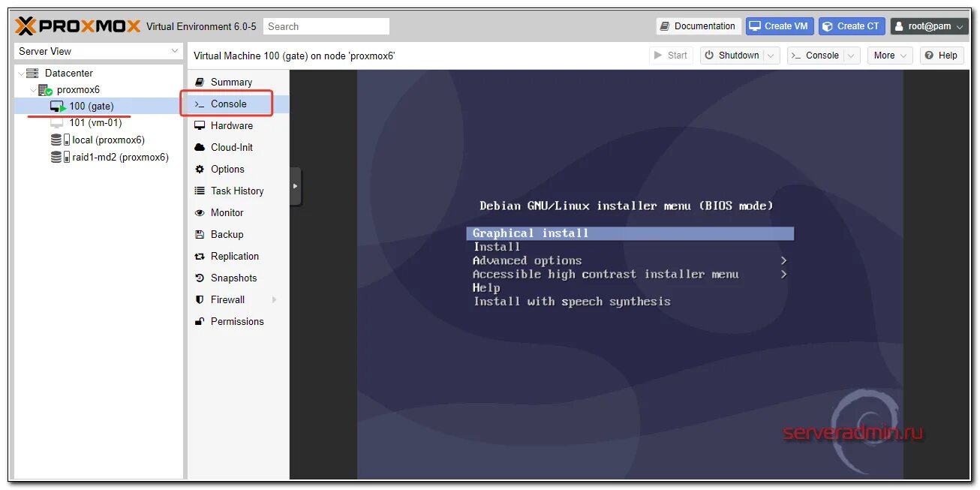Collapse the side panel with the arrow handle

coord(295,186)
